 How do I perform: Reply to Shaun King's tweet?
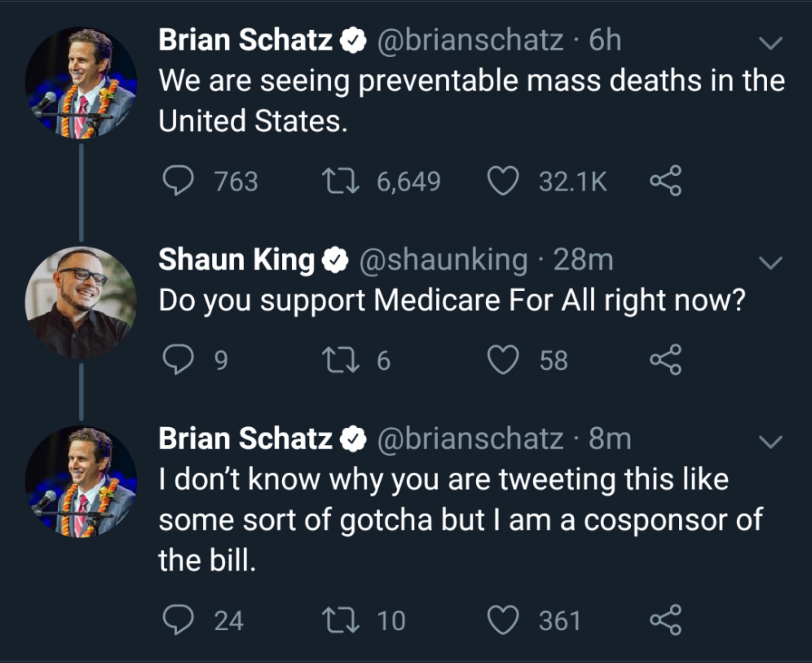coord(178,360)
